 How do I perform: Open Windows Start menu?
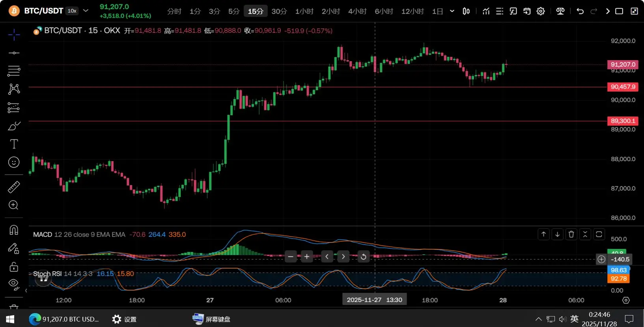pos(10,319)
